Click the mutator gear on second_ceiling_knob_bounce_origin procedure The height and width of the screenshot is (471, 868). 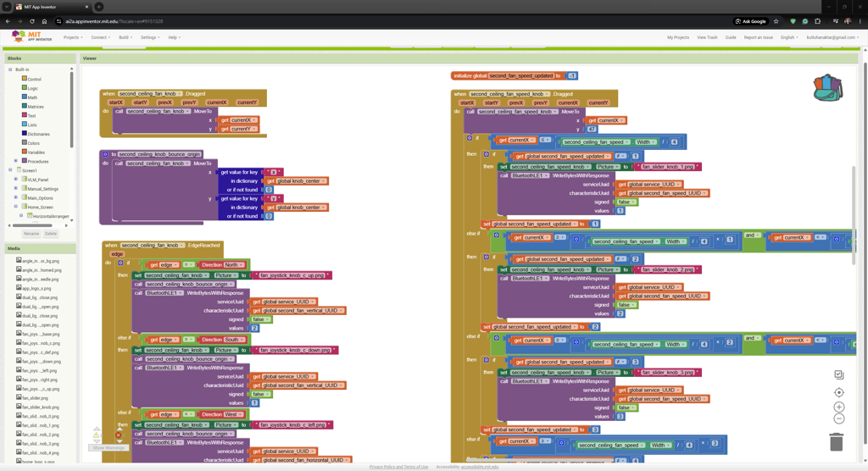(x=105, y=154)
